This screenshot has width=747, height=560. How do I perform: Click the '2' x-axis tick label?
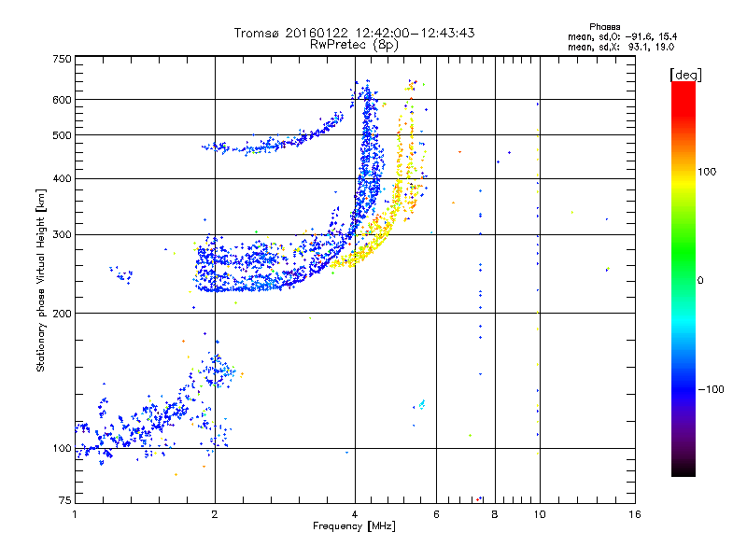[215, 514]
